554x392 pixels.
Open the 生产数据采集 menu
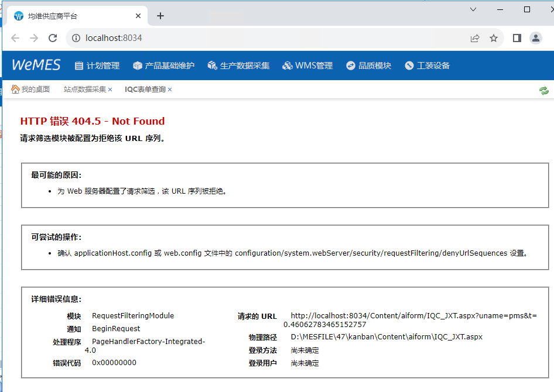[238, 66]
